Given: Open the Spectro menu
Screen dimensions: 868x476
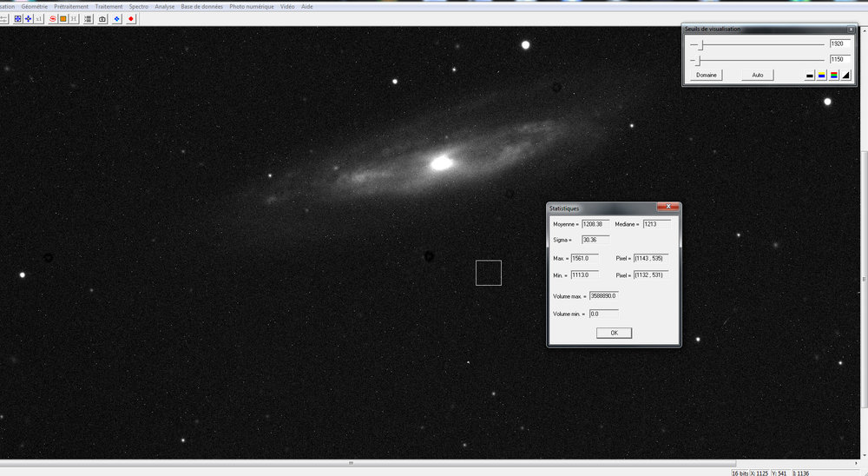Looking at the screenshot, I should (x=138, y=7).
